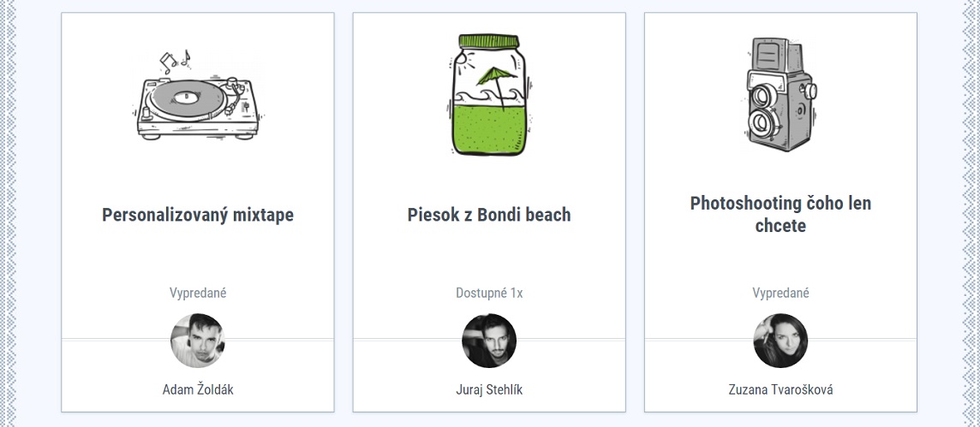The height and width of the screenshot is (427, 980).
Task: Open Photoshooting čoho len chcete title
Action: 780,215
